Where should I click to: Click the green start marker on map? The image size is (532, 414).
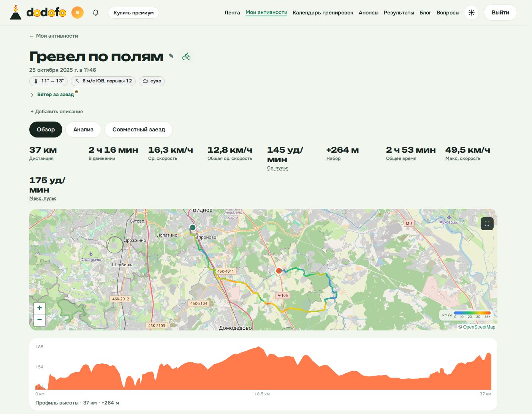pos(193,228)
